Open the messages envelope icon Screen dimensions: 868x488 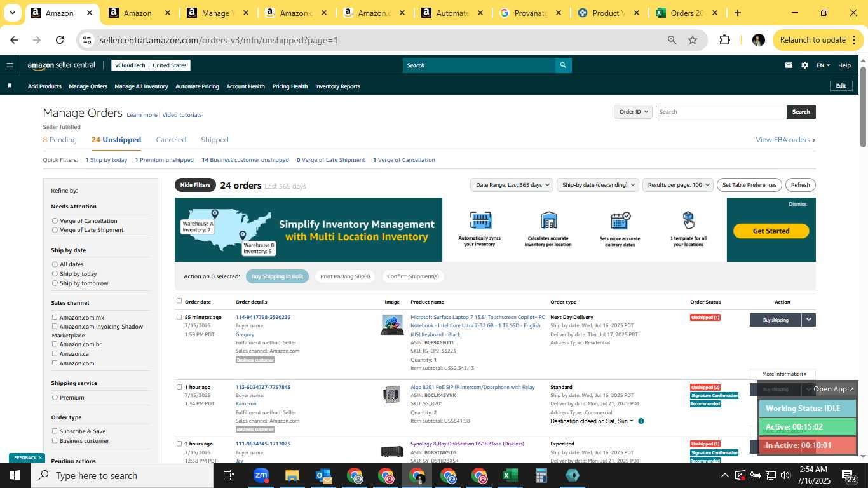(x=789, y=65)
